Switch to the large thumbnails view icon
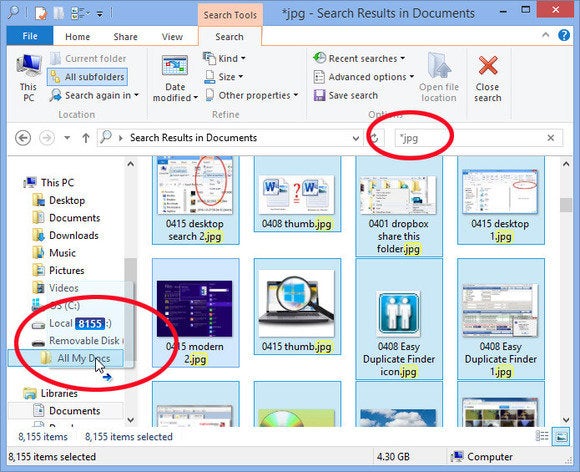Image resolution: width=580 pixels, height=472 pixels. (562, 436)
